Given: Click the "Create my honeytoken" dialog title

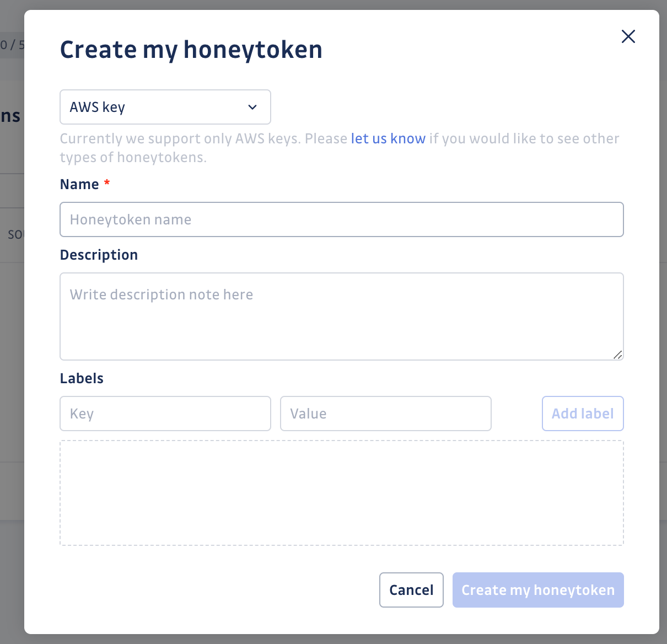Looking at the screenshot, I should (x=191, y=50).
